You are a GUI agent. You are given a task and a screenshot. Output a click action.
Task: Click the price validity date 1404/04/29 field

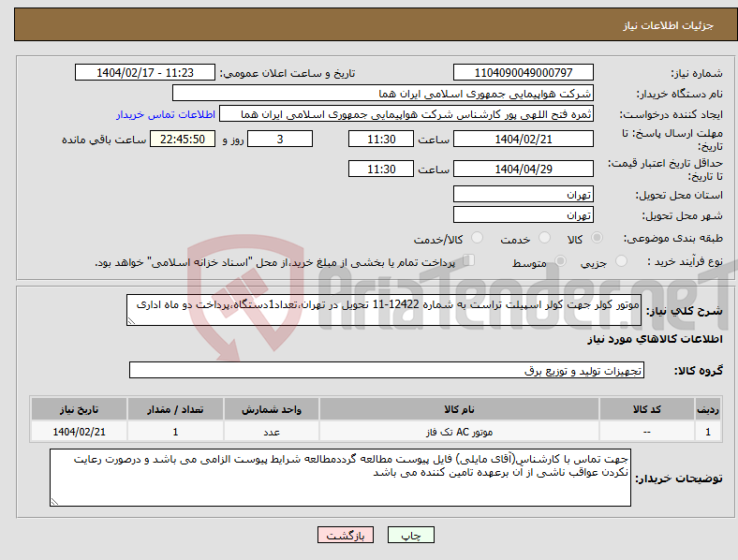(x=524, y=169)
